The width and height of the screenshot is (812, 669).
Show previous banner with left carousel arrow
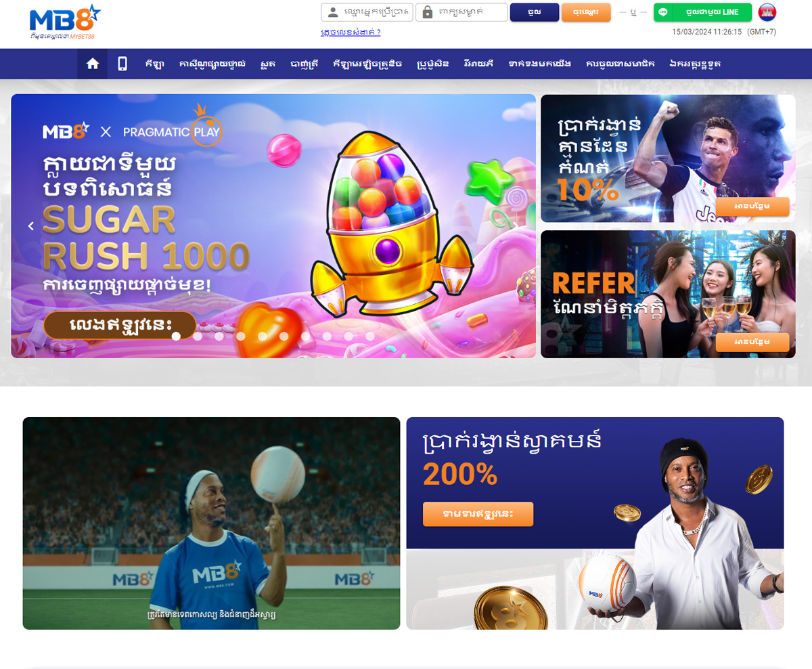(x=30, y=226)
